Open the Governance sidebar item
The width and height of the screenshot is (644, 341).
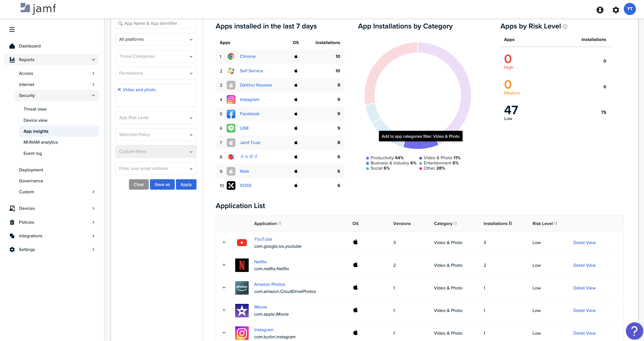pyautogui.click(x=31, y=181)
